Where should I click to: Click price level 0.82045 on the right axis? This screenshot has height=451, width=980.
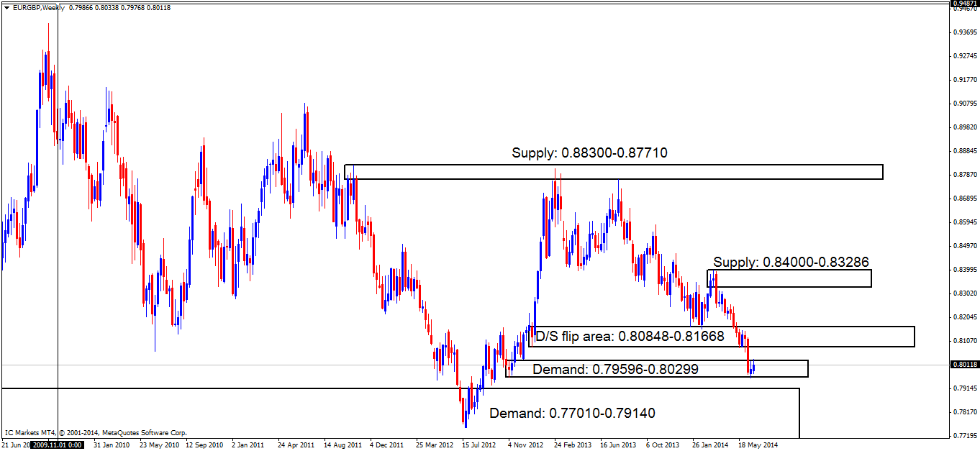pyautogui.click(x=963, y=317)
